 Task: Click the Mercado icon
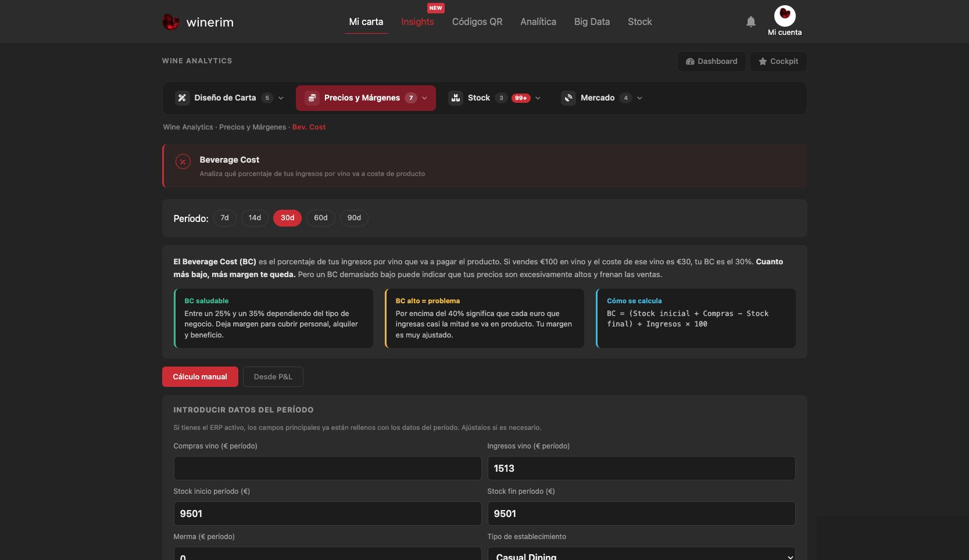568,98
